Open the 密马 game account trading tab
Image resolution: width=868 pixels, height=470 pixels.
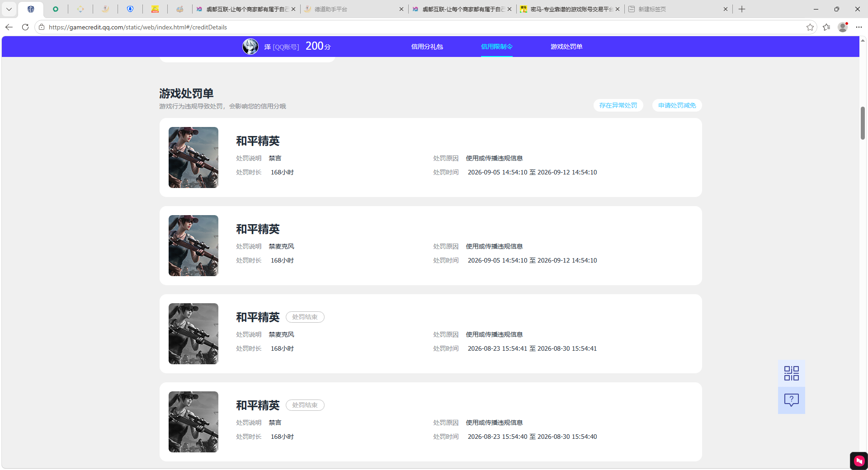click(567, 9)
